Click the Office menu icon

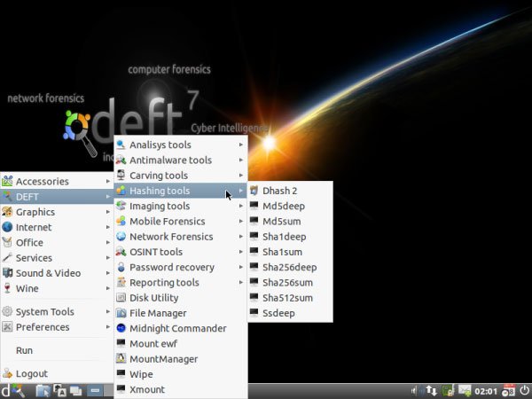(x=7, y=242)
